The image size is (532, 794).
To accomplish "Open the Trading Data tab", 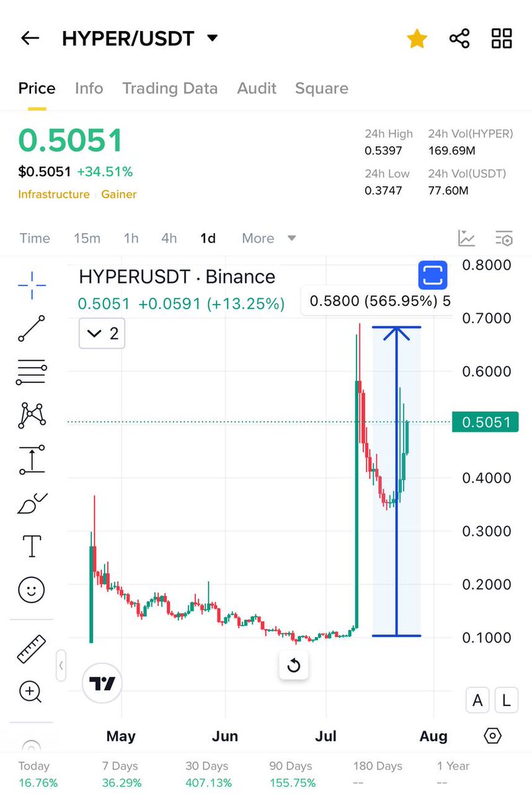I will coord(170,88).
